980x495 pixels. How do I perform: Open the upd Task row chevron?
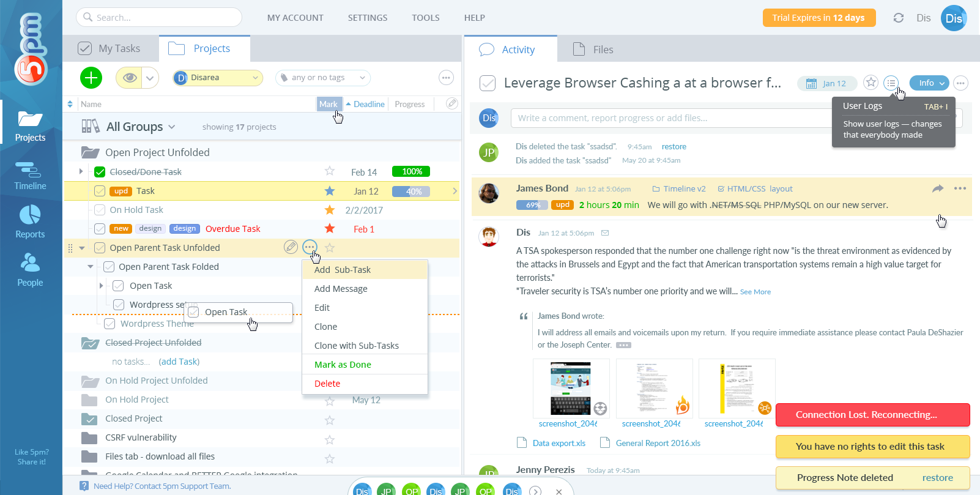click(x=455, y=191)
